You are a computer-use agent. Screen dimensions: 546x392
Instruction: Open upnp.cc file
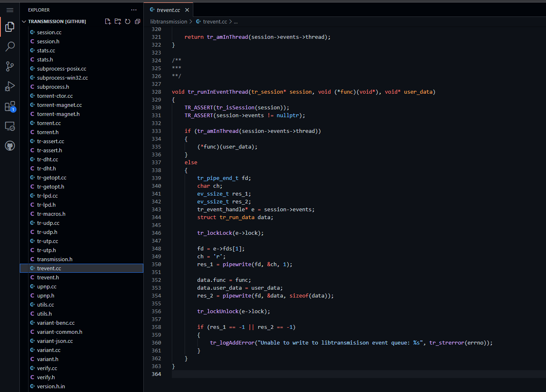pyautogui.click(x=82, y=286)
